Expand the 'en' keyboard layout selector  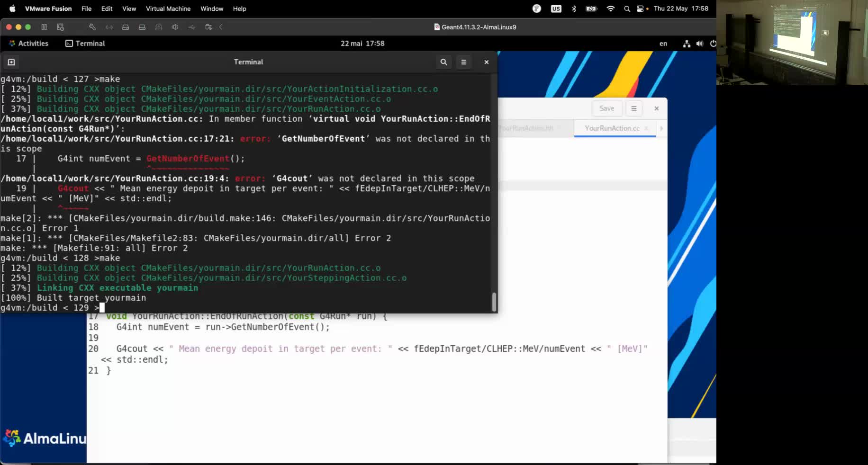pyautogui.click(x=663, y=44)
